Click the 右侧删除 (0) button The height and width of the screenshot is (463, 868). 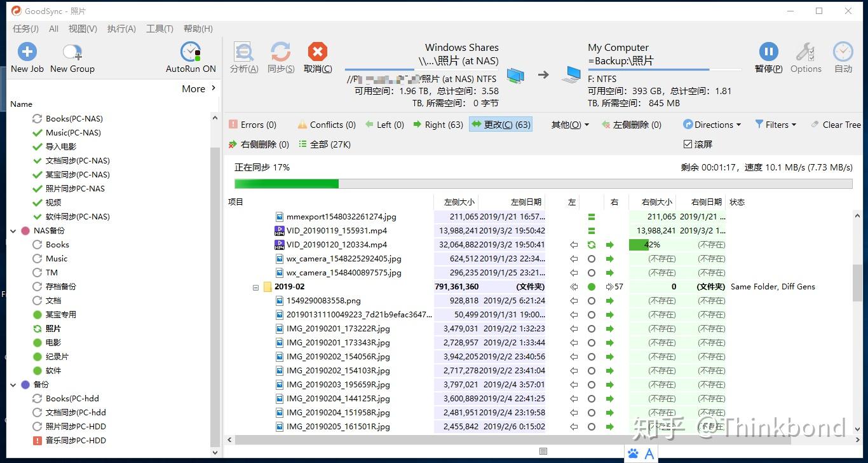click(259, 144)
